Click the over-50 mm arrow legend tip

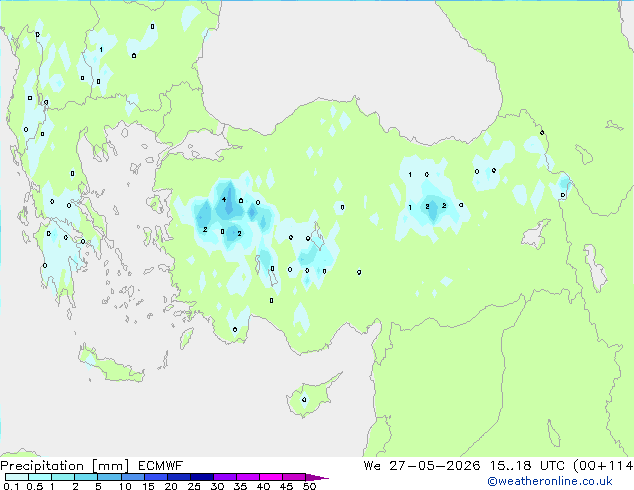point(317,477)
